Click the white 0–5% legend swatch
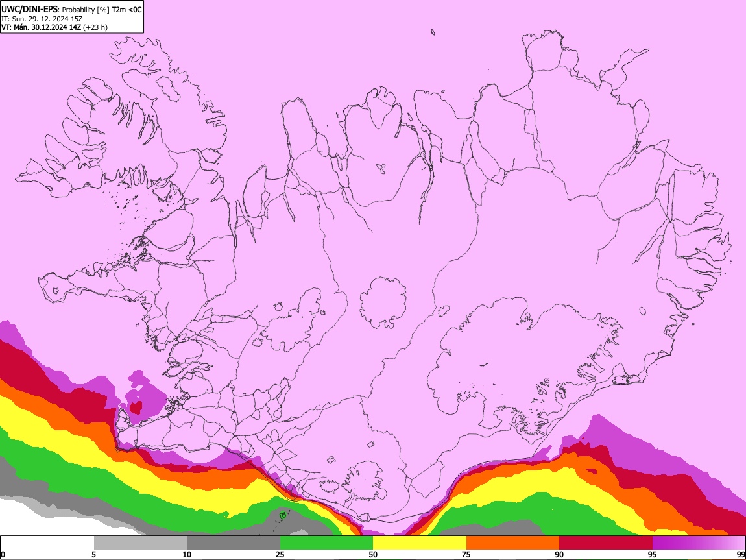Viewport: 746px width, 560px height. 47,543
